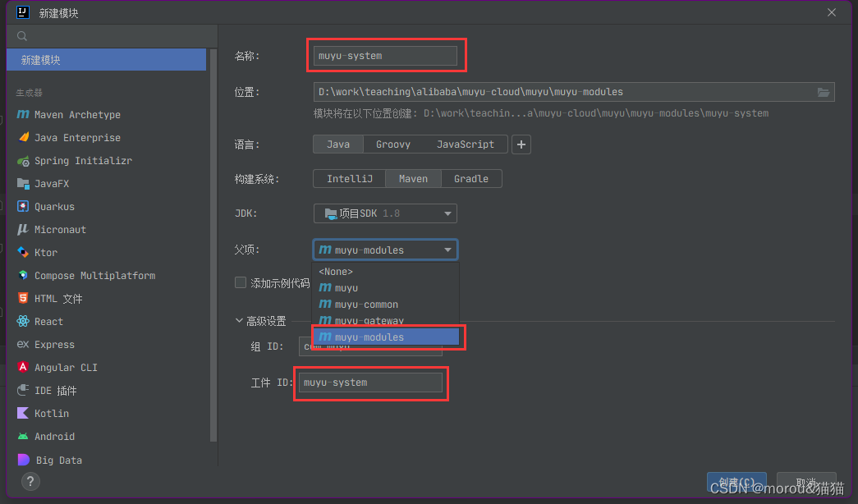Image resolution: width=858 pixels, height=504 pixels.
Task: Click the 取消 button
Action: pos(806,483)
